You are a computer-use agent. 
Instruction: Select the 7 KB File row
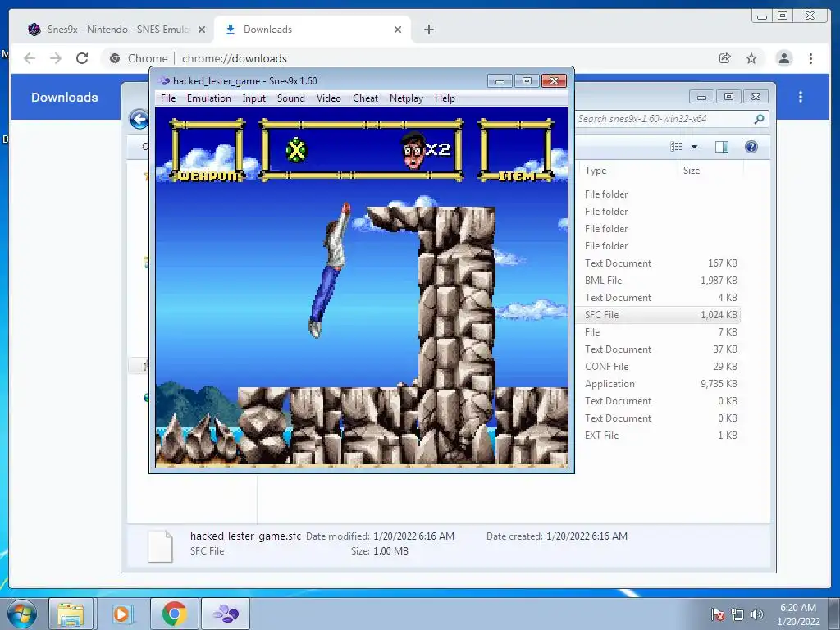point(659,331)
